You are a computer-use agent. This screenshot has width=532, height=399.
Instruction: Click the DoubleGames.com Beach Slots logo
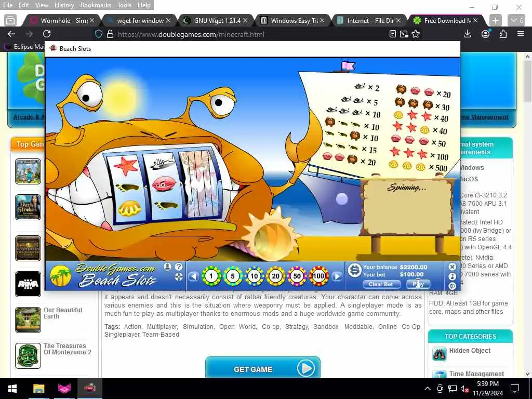[x=117, y=275]
